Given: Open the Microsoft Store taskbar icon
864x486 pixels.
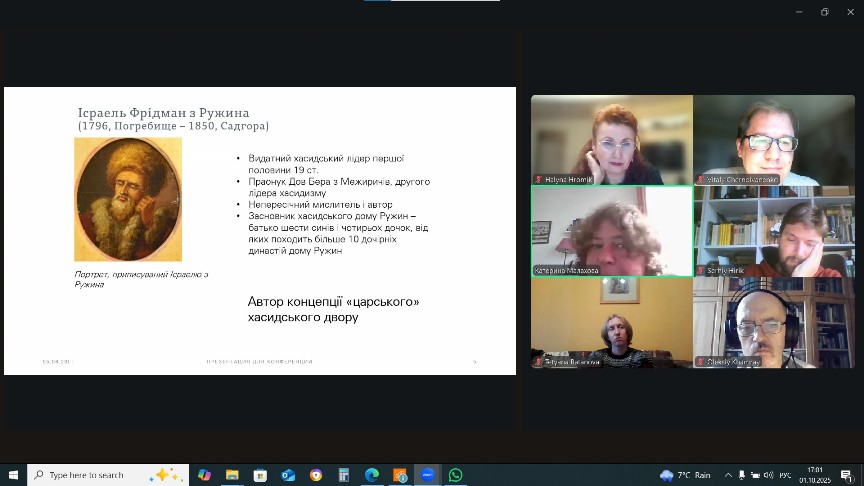Looking at the screenshot, I should point(260,475).
